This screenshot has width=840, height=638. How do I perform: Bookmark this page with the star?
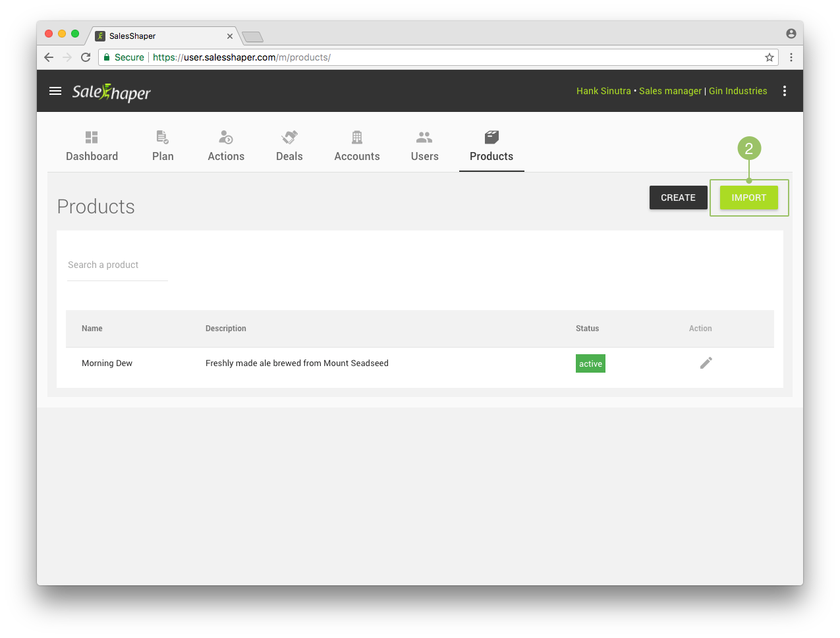coord(769,57)
